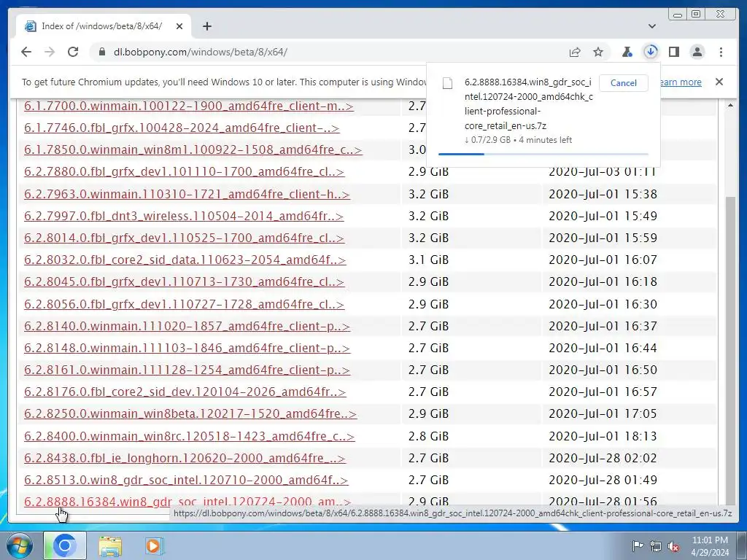This screenshot has width=747, height=560.
Task: Share this page icon in address bar
Action: (575, 52)
